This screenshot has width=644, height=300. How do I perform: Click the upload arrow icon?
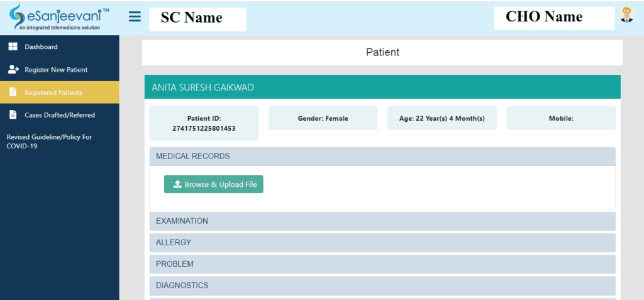[177, 184]
